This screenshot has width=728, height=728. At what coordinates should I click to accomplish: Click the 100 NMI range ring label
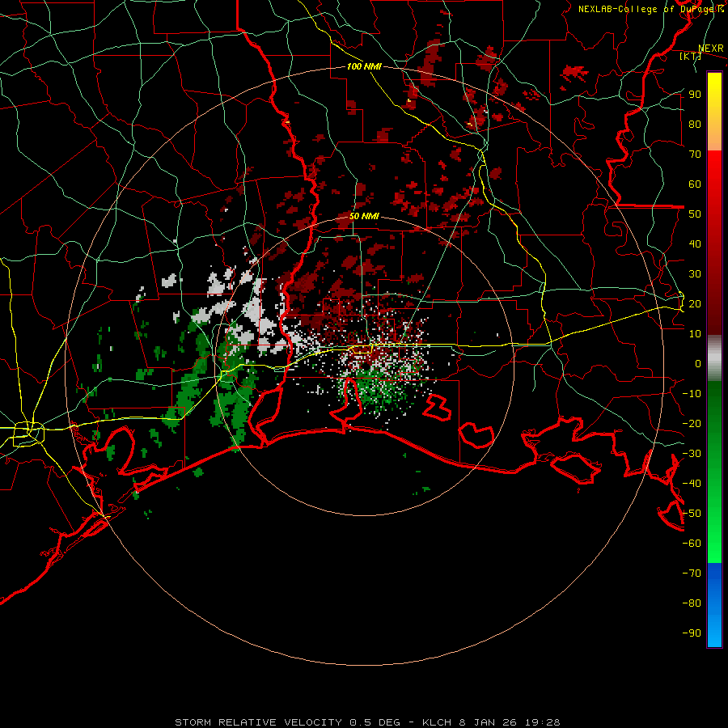(x=364, y=66)
